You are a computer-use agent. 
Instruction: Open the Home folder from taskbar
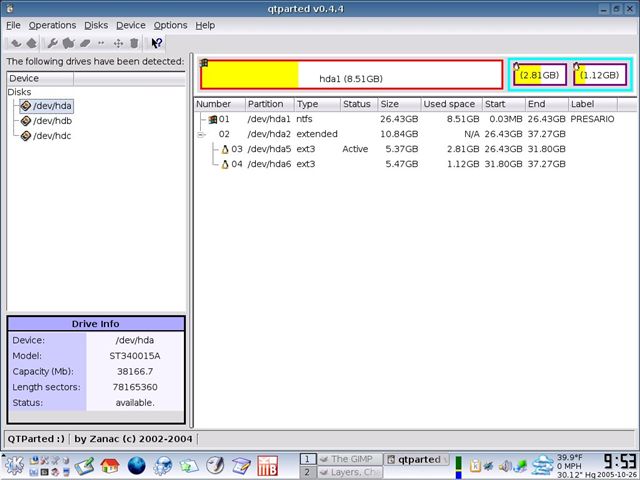[x=110, y=466]
